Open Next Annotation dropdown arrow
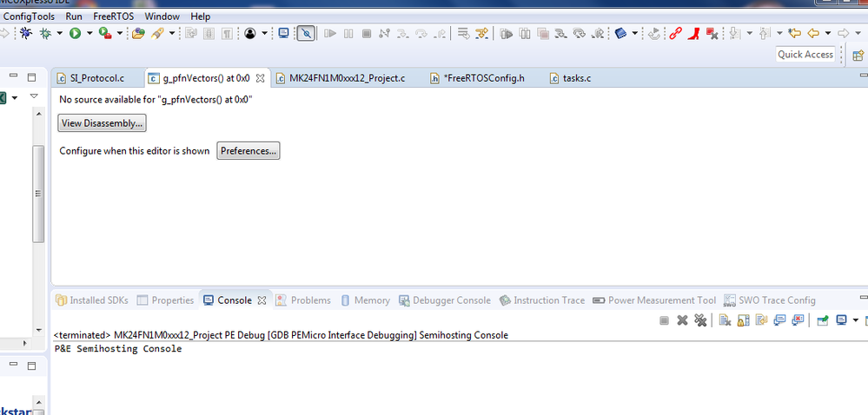Screen dimensions: 868x415 750,34
